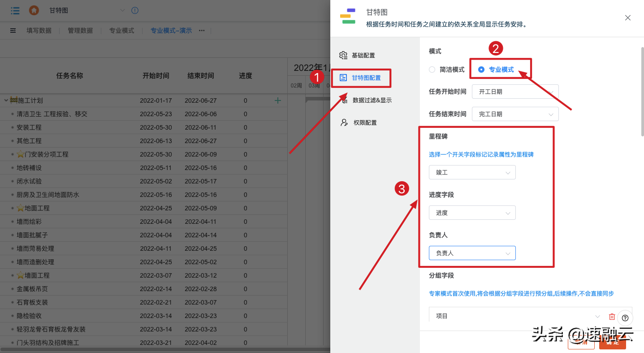Screen dimensions: 644x353
Task: Click the home icon in the top bar
Action: tap(34, 10)
